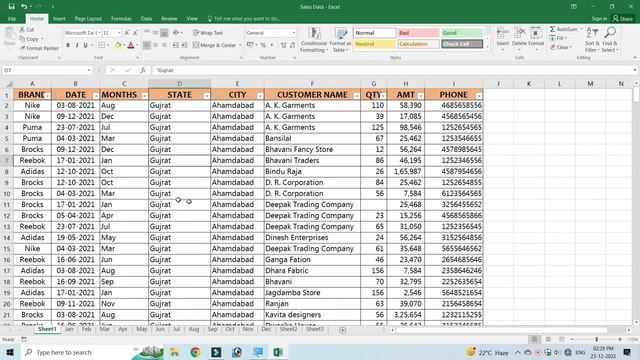The width and height of the screenshot is (640, 360).
Task: Apply the Normal cell style
Action: click(374, 33)
